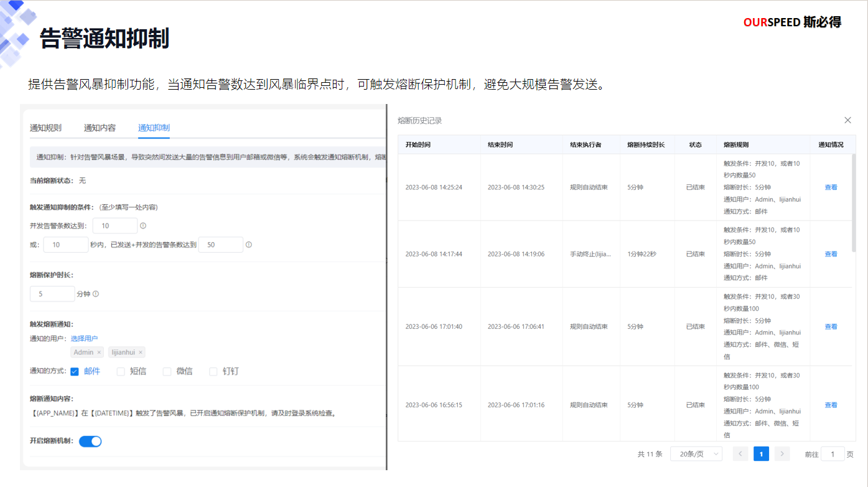Close the 熔断历史记录 dialog
Image resolution: width=868 pixels, height=487 pixels.
847,120
